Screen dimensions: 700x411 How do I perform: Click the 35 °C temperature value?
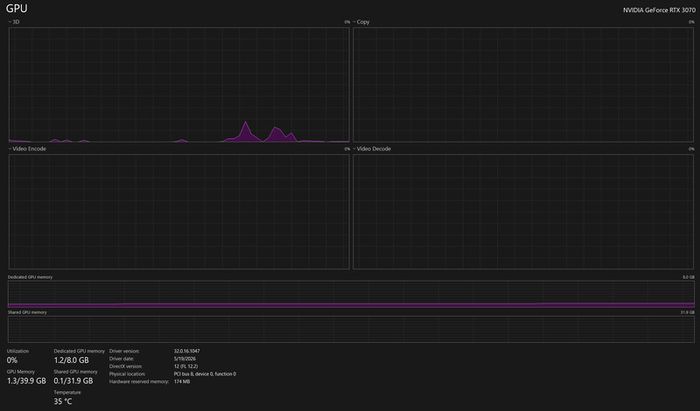tap(63, 401)
